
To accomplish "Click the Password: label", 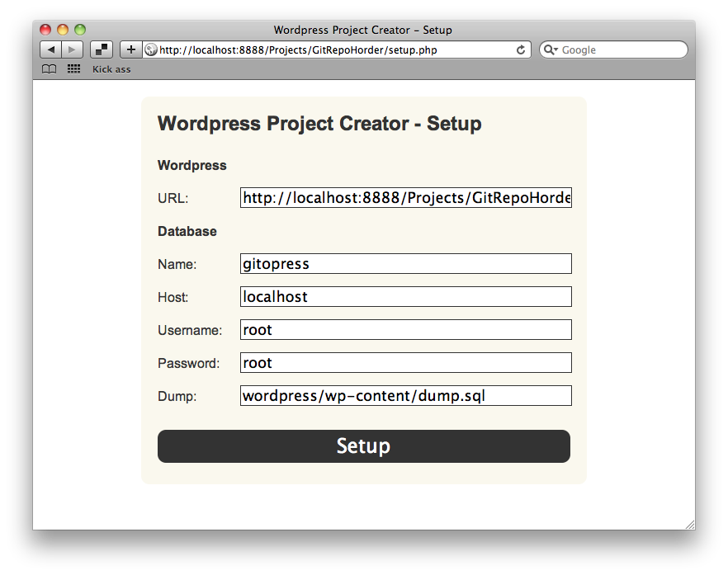I will point(188,363).
